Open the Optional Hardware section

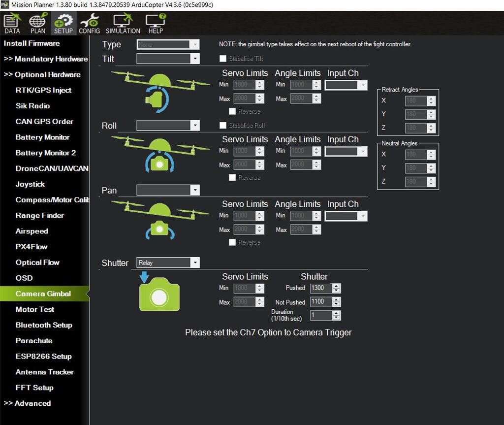pyautogui.click(x=44, y=74)
